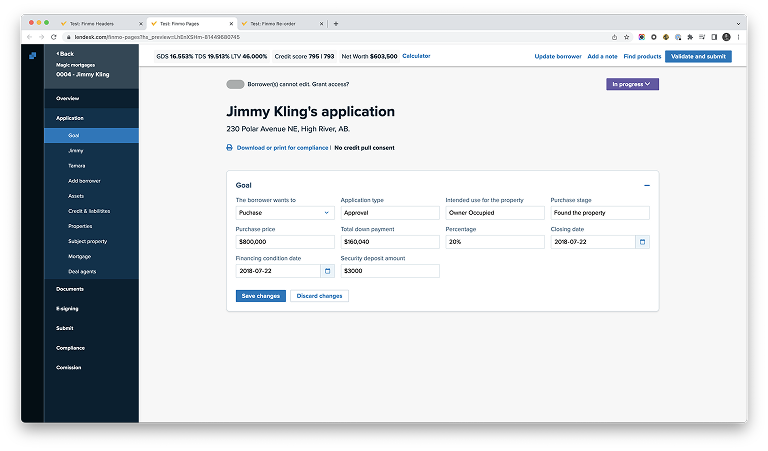Click the Validate and submit button

point(698,57)
